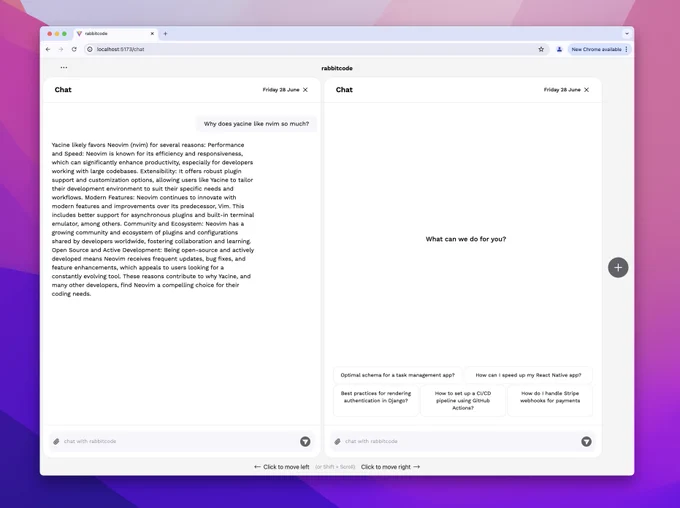Viewport: 680px width, 508px height.
Task: Open the three-dots menu above the chat panels
Action: tap(64, 68)
